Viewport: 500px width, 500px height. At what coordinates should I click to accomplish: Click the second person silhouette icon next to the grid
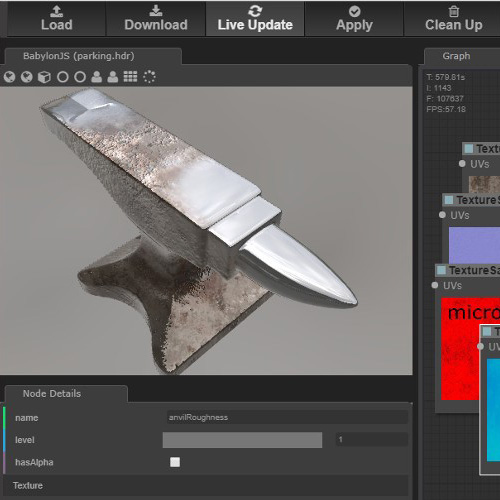113,77
